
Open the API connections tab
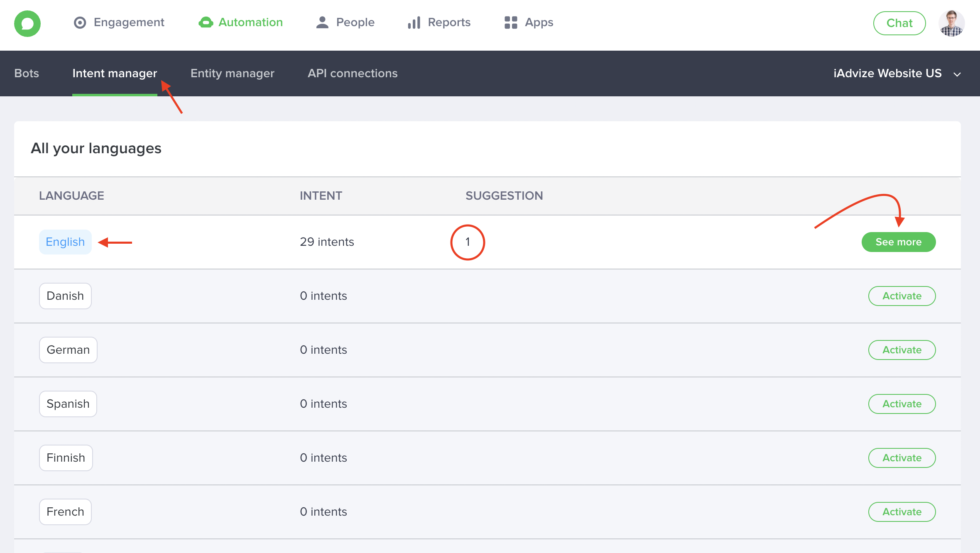[353, 73]
